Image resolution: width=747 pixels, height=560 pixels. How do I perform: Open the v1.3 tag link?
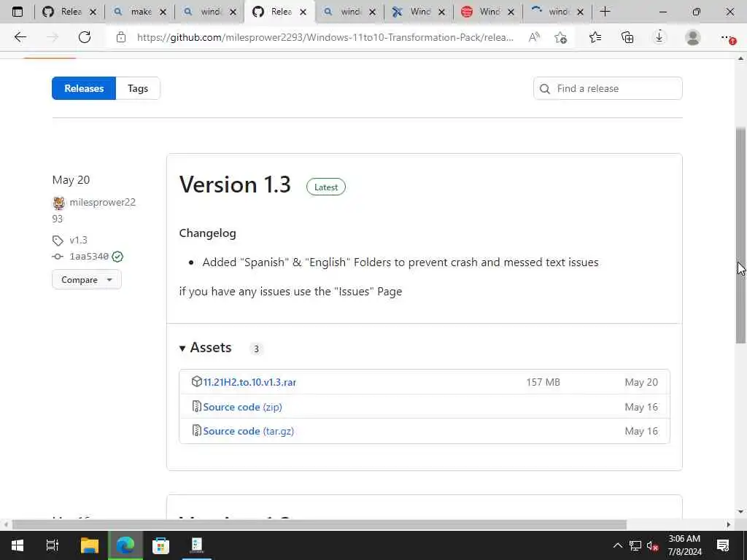point(79,240)
